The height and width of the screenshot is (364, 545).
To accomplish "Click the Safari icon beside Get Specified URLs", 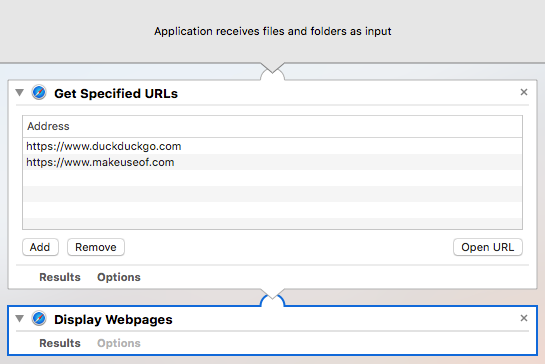I will (x=39, y=93).
